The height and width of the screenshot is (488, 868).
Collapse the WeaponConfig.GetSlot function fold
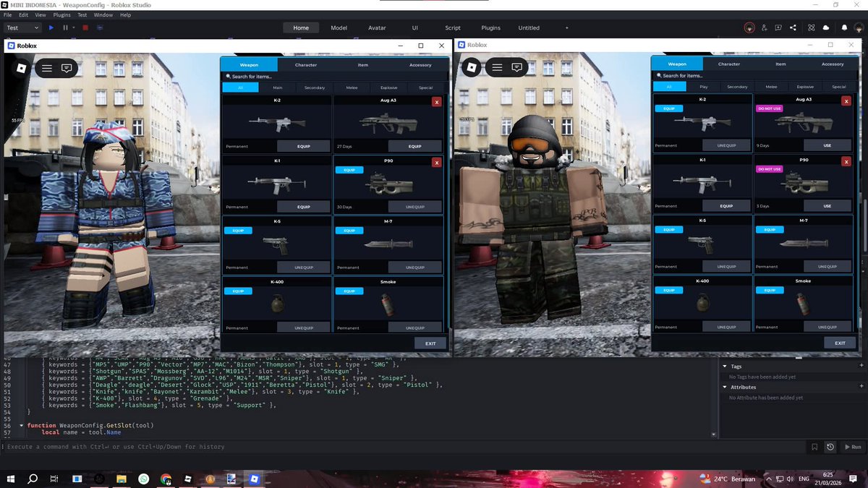[x=23, y=425]
